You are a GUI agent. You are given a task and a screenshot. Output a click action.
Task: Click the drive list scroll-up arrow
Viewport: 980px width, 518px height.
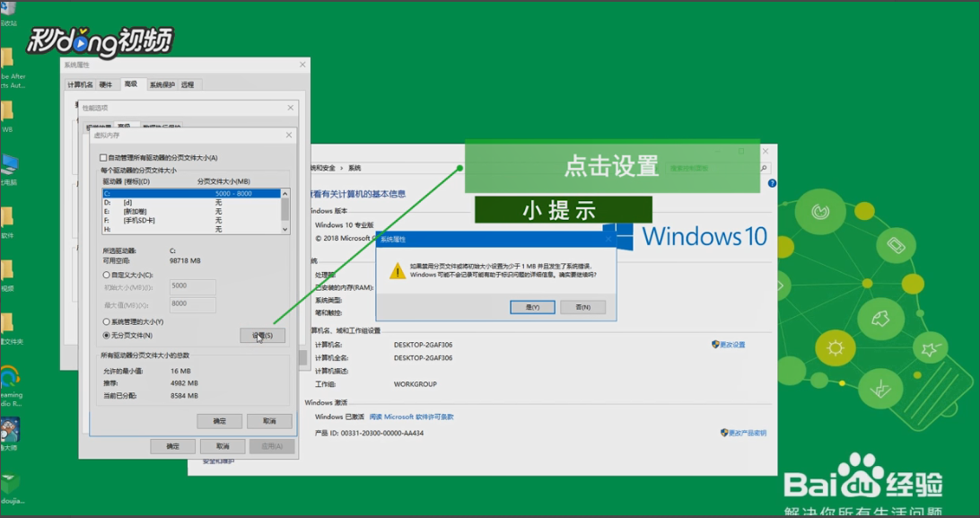coord(285,193)
